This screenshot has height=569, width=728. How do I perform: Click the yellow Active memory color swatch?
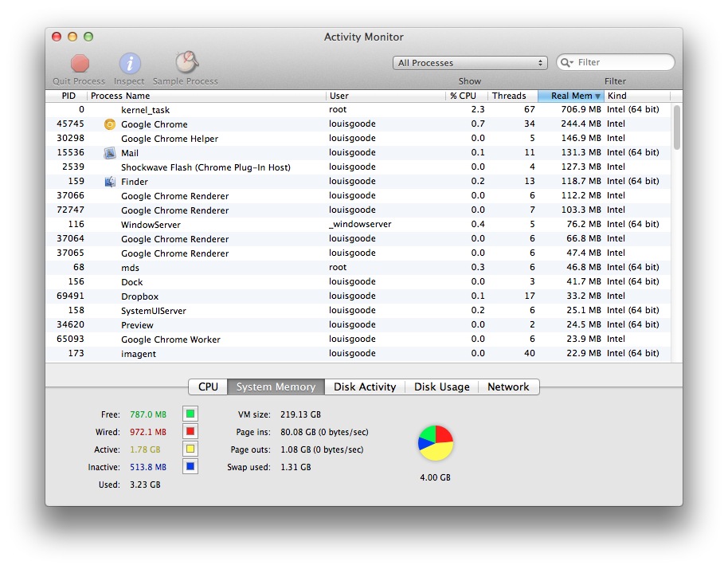pos(190,449)
